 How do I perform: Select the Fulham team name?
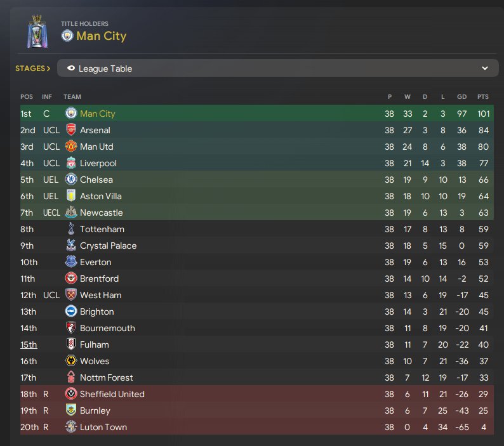click(94, 344)
